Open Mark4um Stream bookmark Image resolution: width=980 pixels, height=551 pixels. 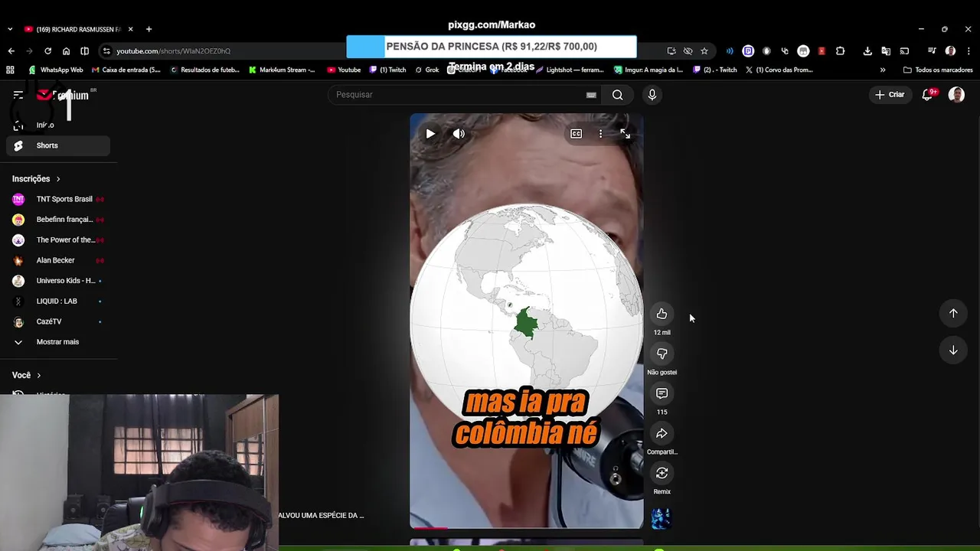click(x=282, y=70)
